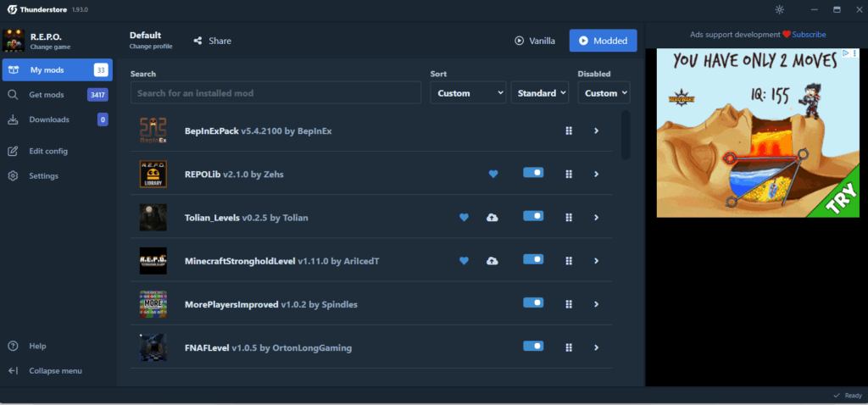Expand the Tolian_Levels row chevron
Image resolution: width=868 pixels, height=405 pixels.
(x=596, y=218)
